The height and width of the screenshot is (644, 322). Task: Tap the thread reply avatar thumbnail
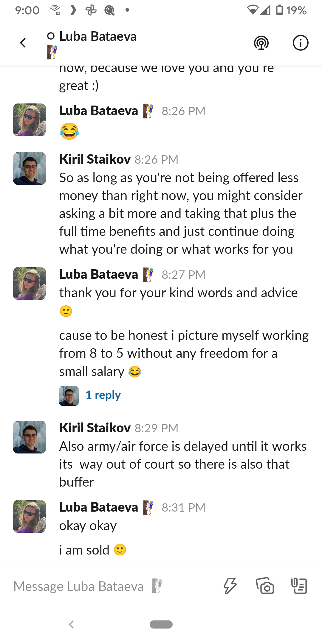pyautogui.click(x=69, y=396)
